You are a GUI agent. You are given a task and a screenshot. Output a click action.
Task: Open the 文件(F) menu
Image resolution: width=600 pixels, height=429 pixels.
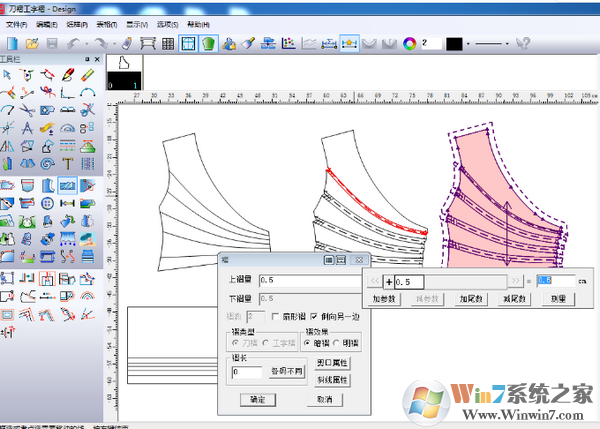point(16,24)
